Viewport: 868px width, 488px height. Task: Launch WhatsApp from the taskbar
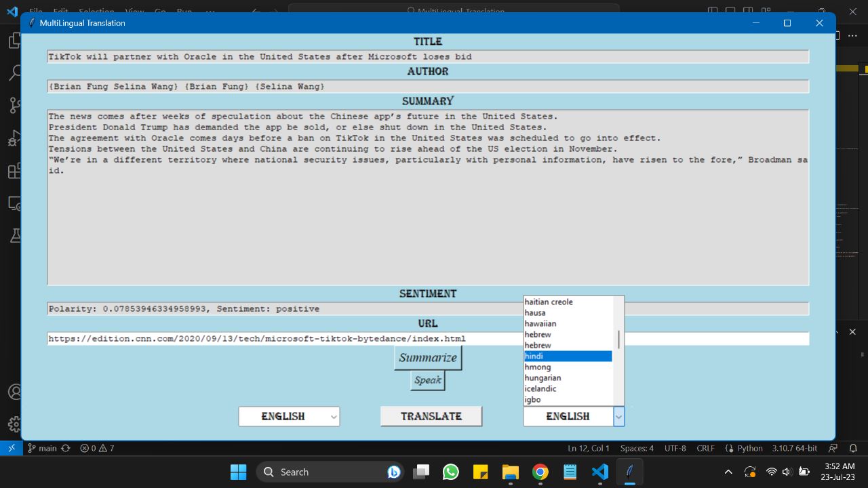click(451, 472)
